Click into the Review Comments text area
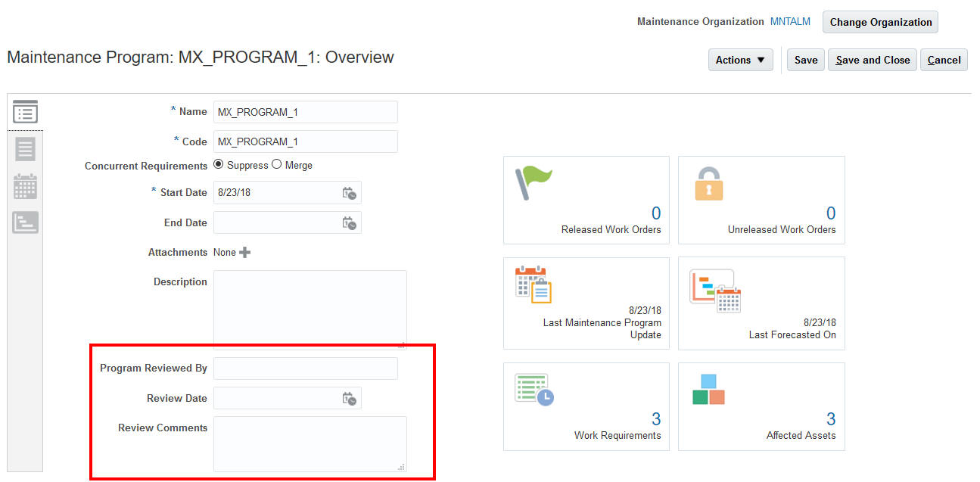Image resolution: width=980 pixels, height=482 pixels. click(310, 444)
